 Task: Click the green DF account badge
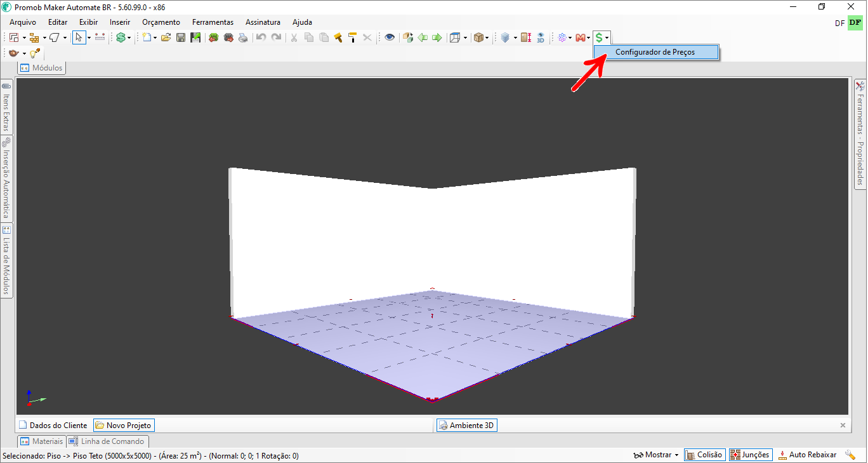855,23
